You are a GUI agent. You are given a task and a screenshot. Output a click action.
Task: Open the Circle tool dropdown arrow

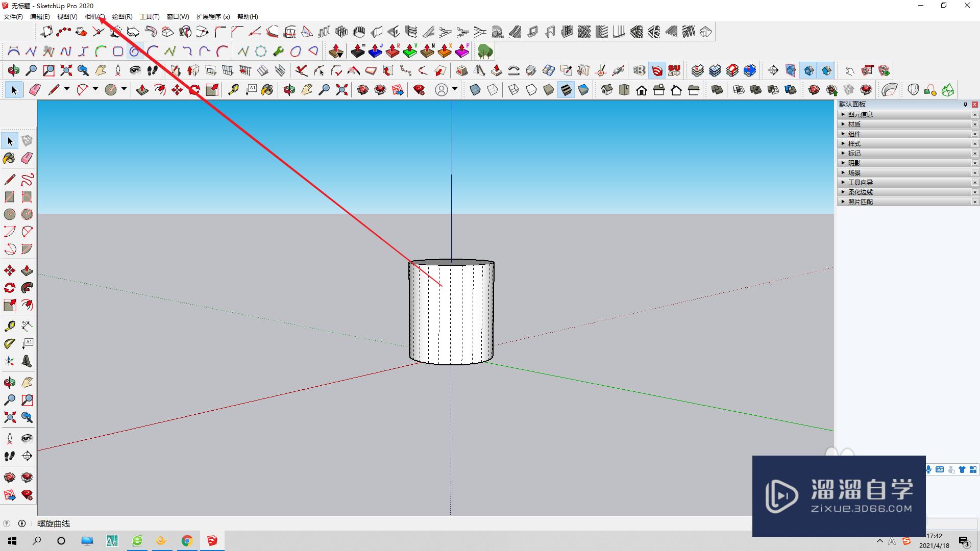[124, 90]
